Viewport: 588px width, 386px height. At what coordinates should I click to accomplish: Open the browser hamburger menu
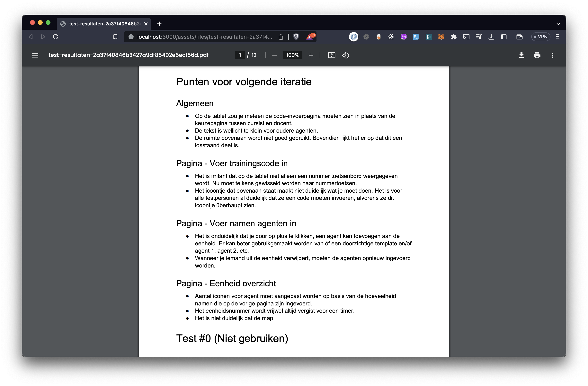click(557, 37)
